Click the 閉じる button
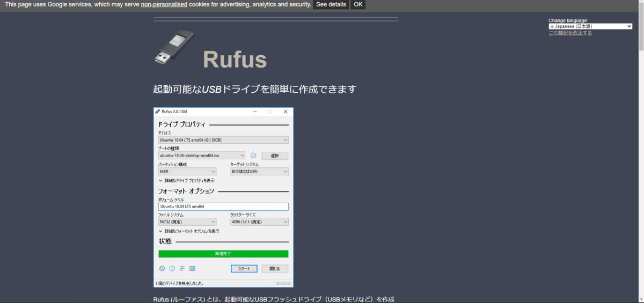644x303 pixels. (275, 269)
